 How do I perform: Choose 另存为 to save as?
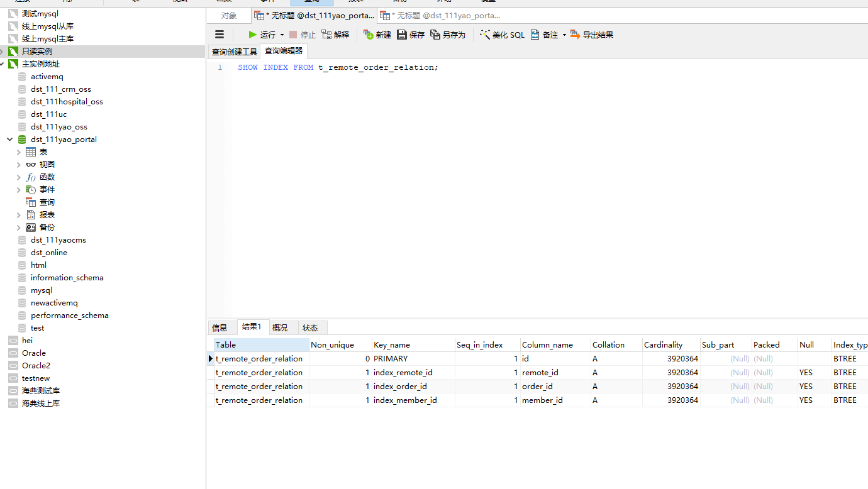(448, 35)
